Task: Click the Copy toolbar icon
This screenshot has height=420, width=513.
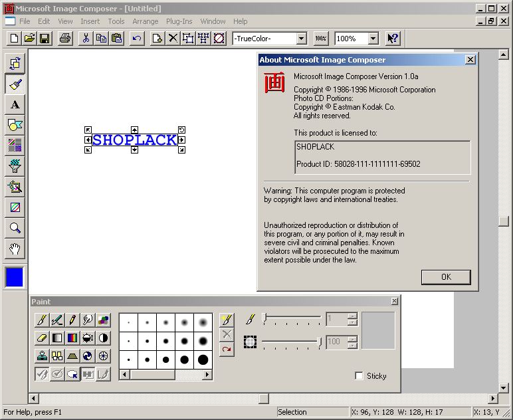Action: (101, 39)
